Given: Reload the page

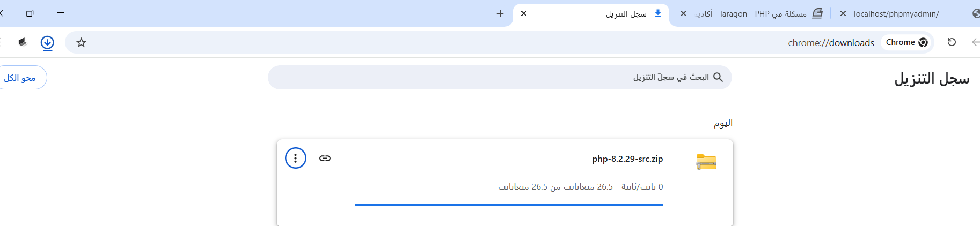Looking at the screenshot, I should pos(952,42).
